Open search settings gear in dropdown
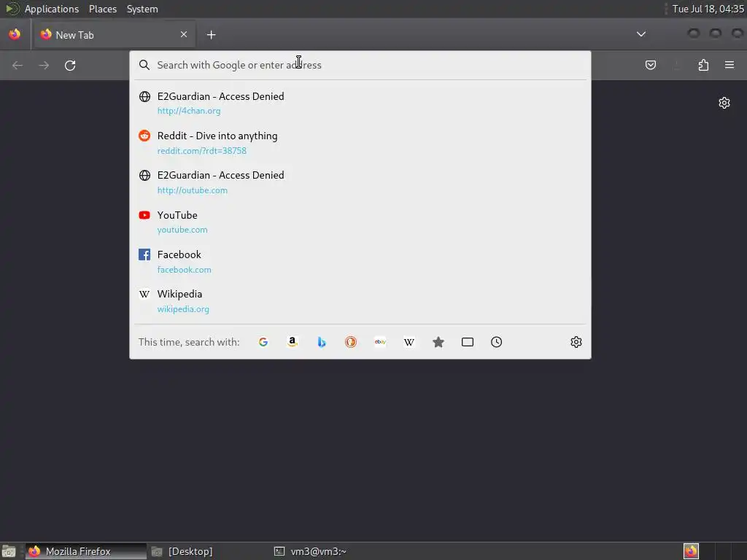Image resolution: width=747 pixels, height=560 pixels. click(576, 342)
